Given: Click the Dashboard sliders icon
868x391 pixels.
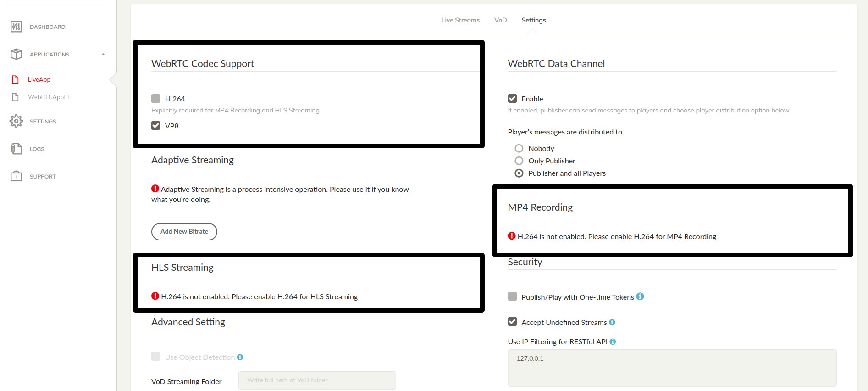Looking at the screenshot, I should point(16,27).
